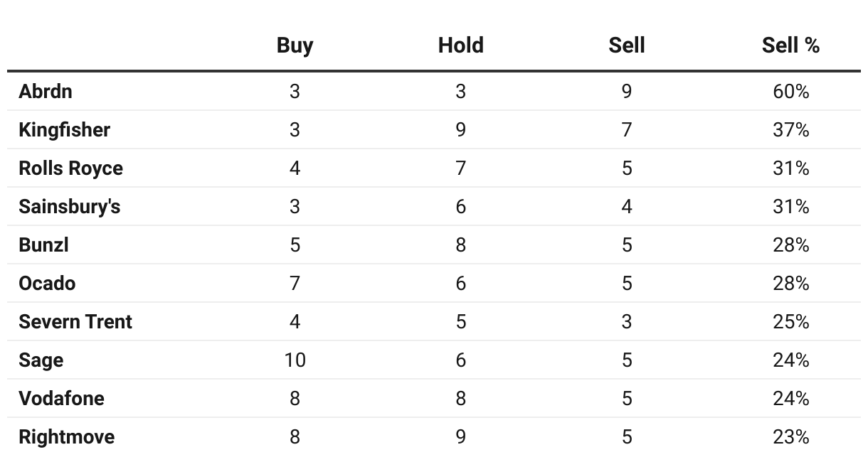
Task: Click Abrdn's 60% sell percentage cell
Action: coord(790,92)
